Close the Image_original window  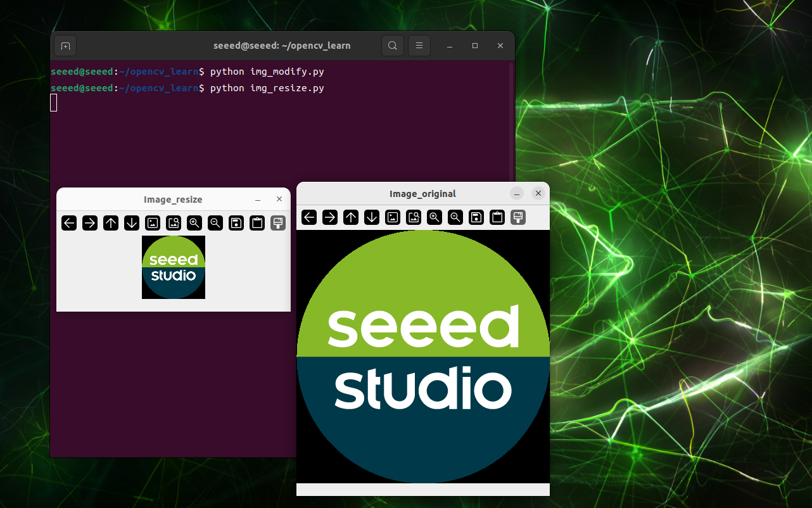pyautogui.click(x=538, y=193)
